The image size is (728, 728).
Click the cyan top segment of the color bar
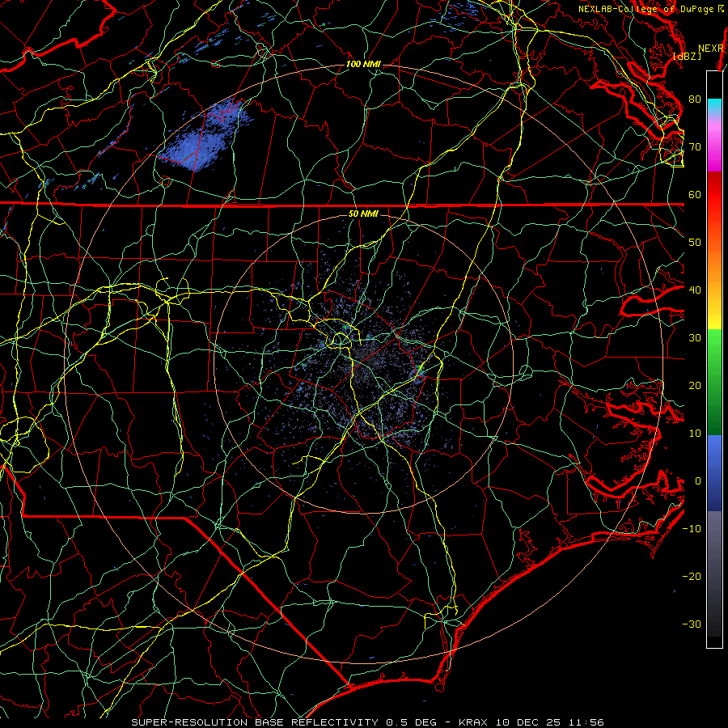(x=714, y=106)
